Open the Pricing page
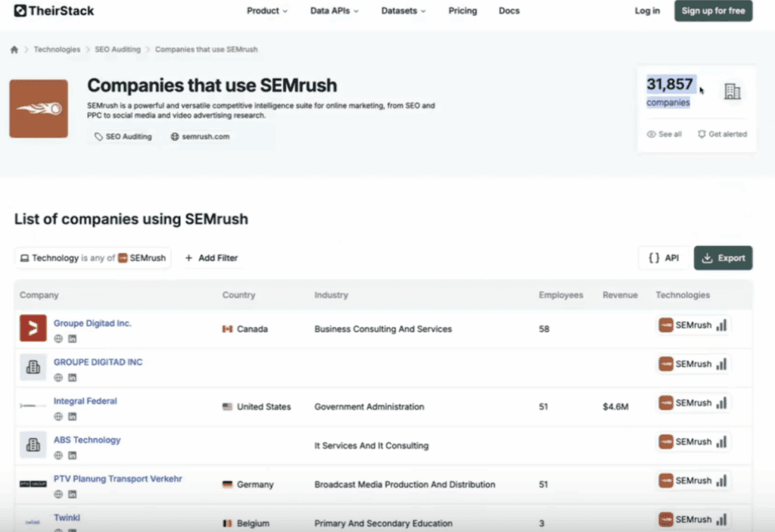 tap(462, 11)
